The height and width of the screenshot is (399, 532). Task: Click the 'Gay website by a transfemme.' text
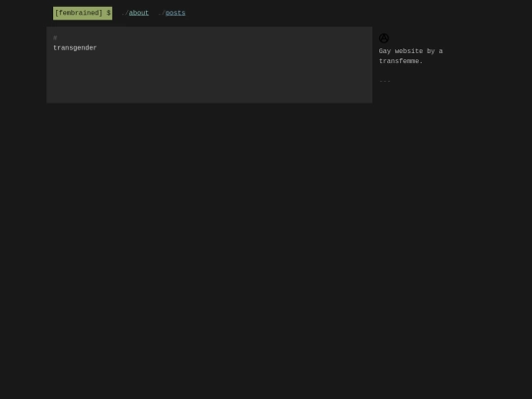411,56
